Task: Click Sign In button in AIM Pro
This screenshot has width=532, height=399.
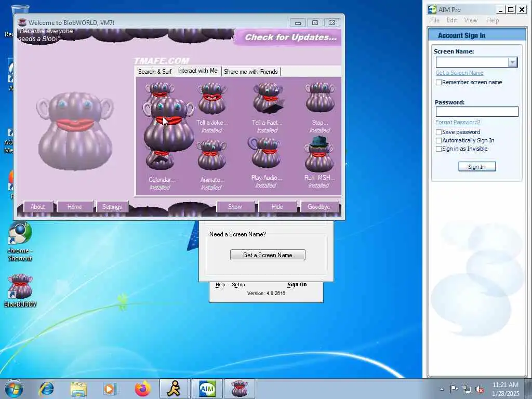Action: click(477, 167)
